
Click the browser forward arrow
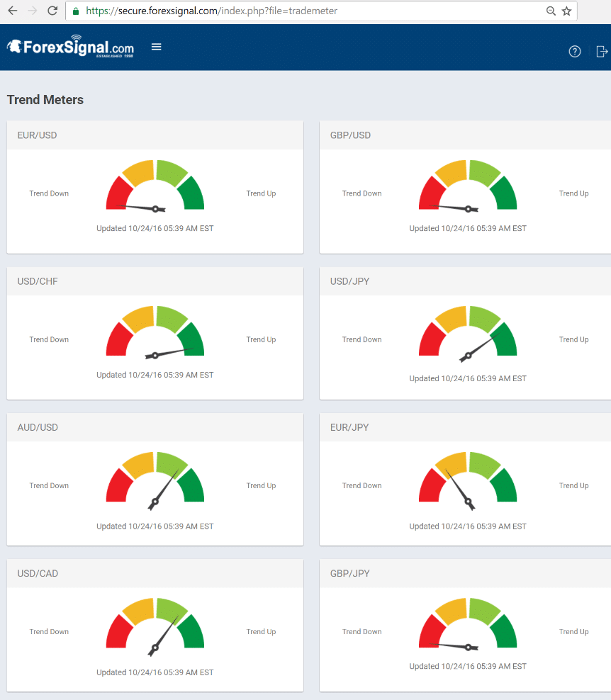(x=32, y=10)
